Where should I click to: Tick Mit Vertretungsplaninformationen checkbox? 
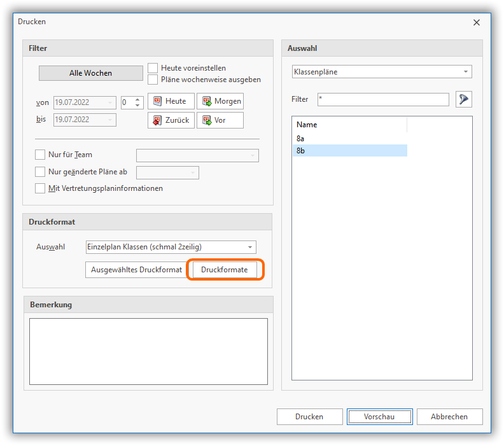41,188
